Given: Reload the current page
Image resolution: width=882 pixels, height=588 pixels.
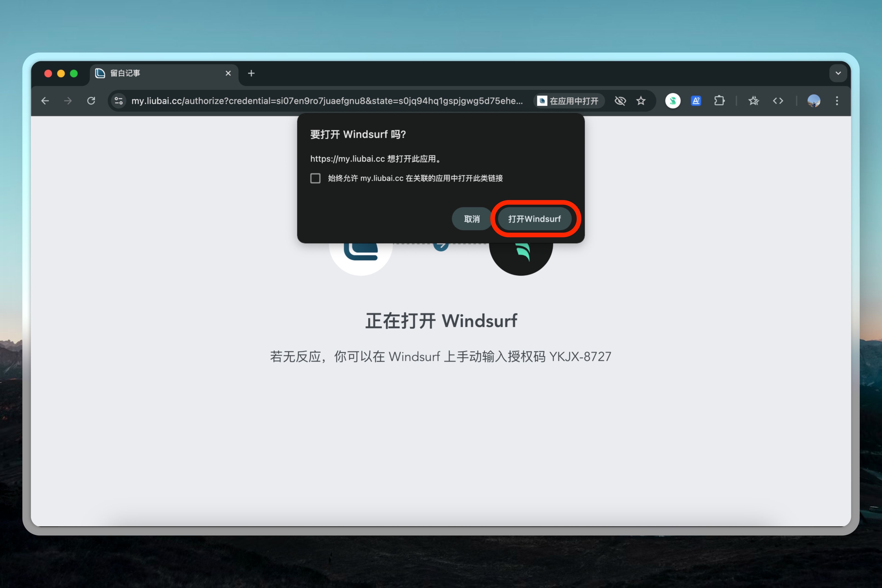Looking at the screenshot, I should tap(91, 101).
